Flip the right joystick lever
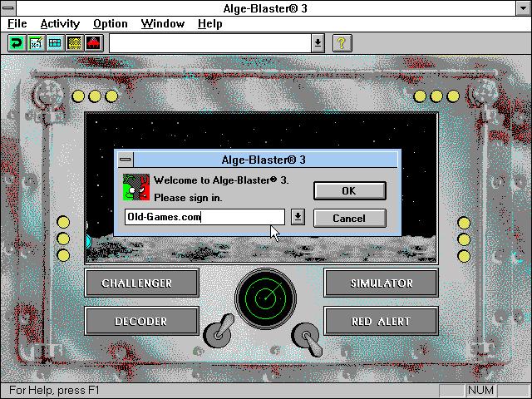The width and height of the screenshot is (532, 399). (x=308, y=339)
